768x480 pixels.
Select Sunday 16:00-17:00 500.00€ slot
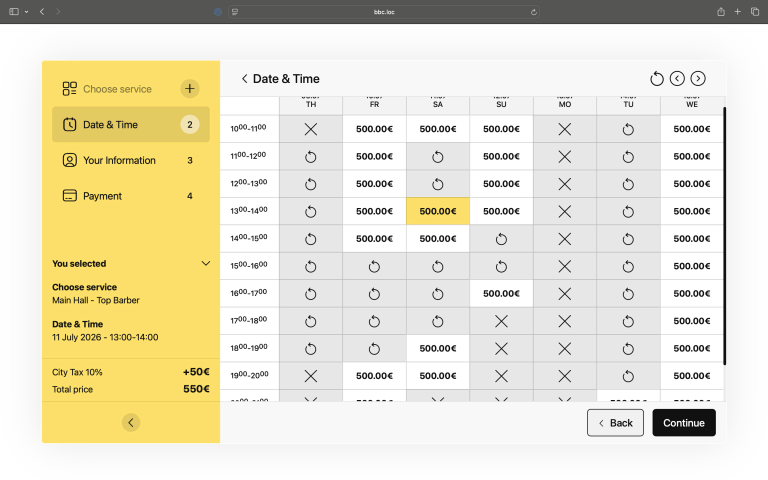tap(501, 293)
